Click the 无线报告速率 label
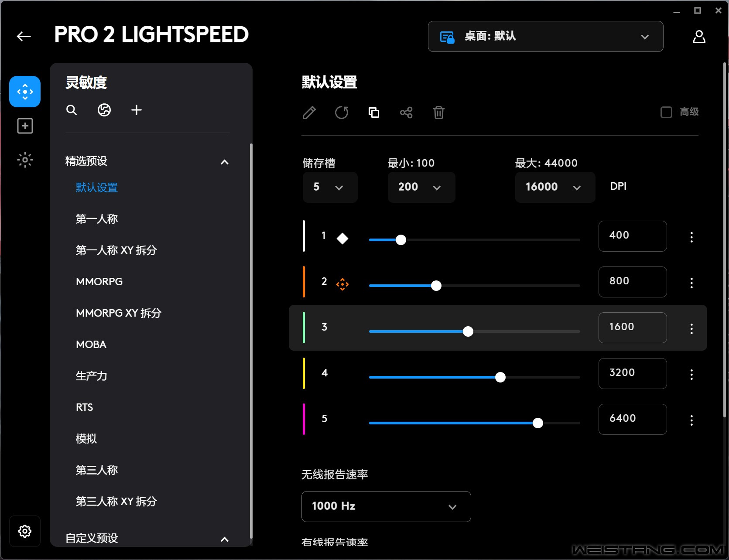Viewport: 729px width, 560px height. click(335, 475)
